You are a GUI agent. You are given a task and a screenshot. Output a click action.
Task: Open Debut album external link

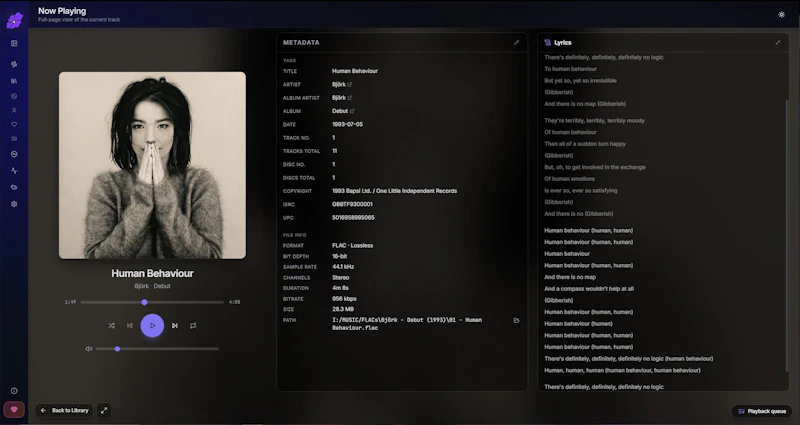[x=352, y=111]
